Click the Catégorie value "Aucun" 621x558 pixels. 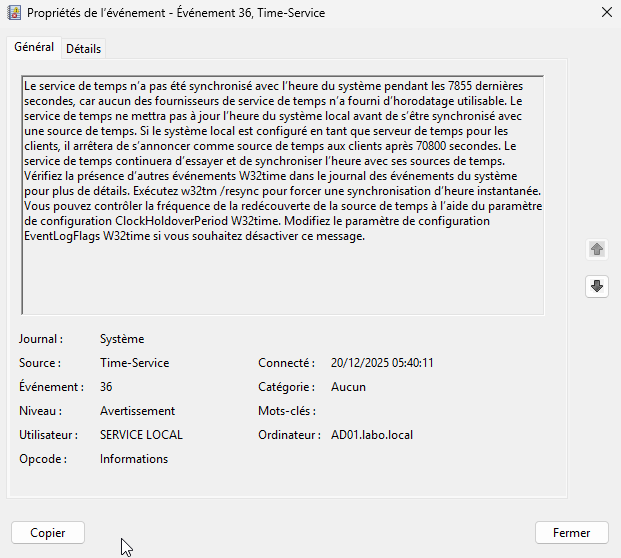click(348, 387)
